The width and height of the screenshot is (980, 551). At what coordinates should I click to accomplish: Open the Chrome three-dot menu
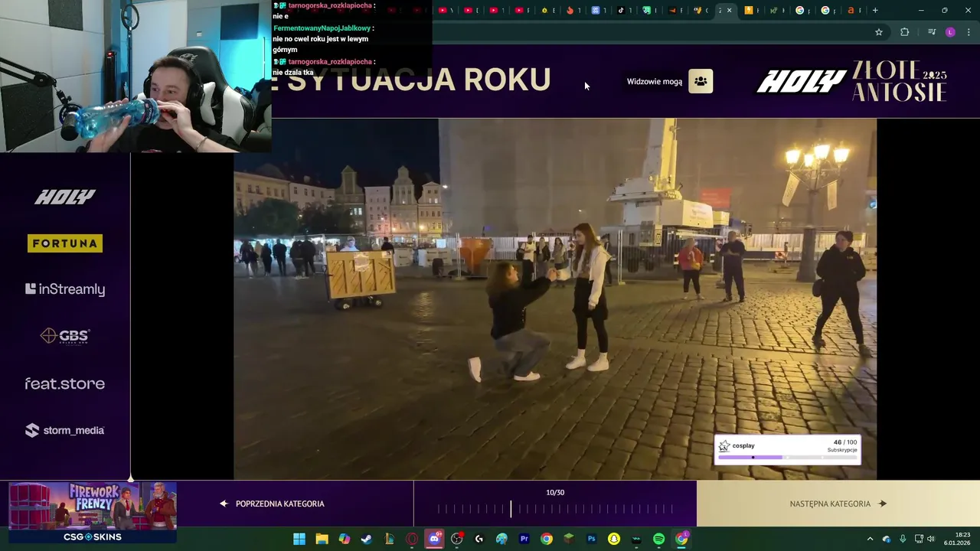pyautogui.click(x=969, y=32)
